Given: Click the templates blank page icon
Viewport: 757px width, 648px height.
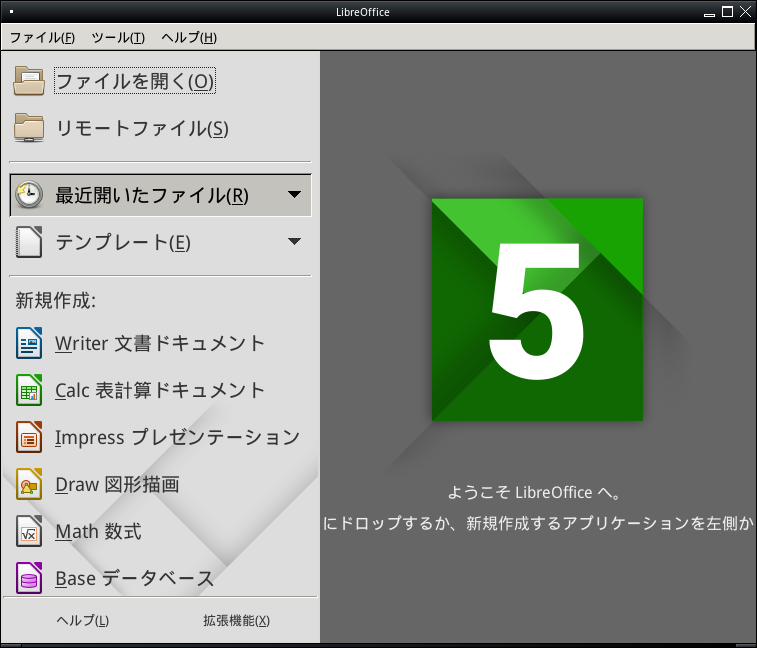Looking at the screenshot, I should pyautogui.click(x=29, y=242).
